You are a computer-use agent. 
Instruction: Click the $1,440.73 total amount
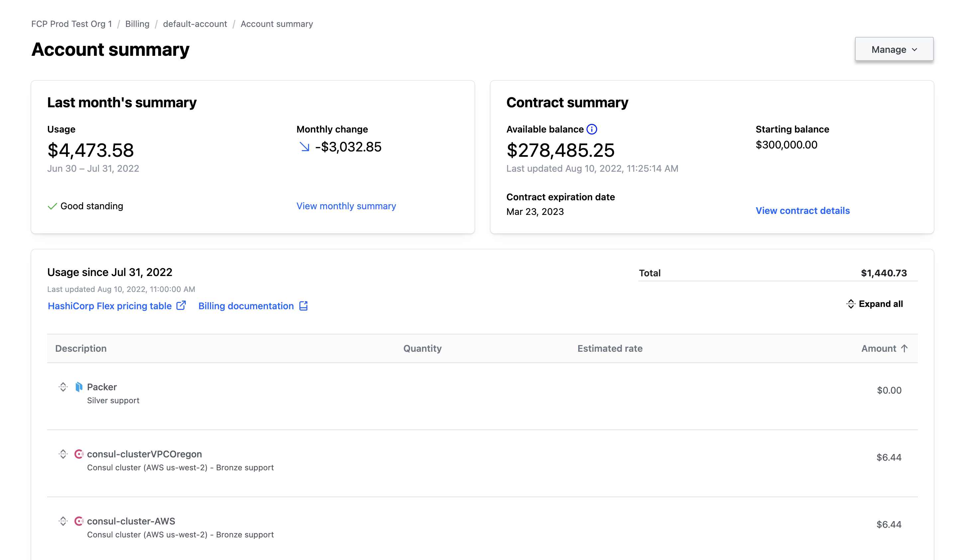click(x=884, y=273)
